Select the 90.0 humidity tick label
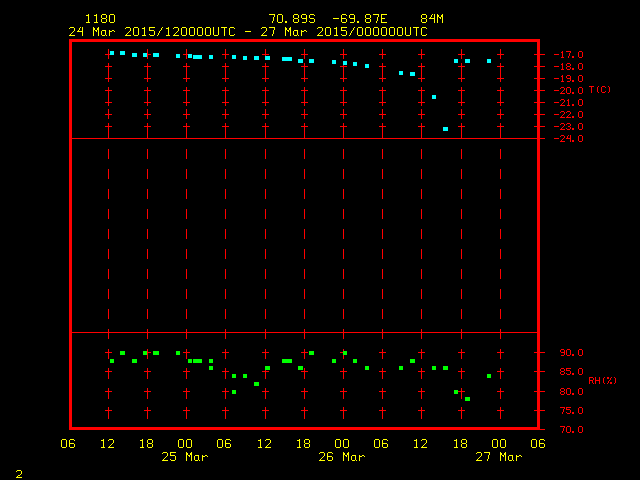 (x=569, y=353)
